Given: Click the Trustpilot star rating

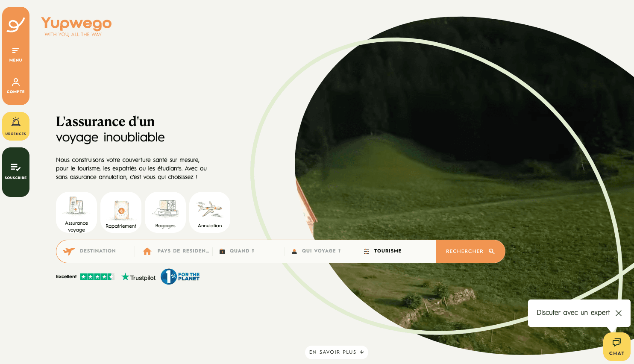Looking at the screenshot, I should pyautogui.click(x=97, y=277).
